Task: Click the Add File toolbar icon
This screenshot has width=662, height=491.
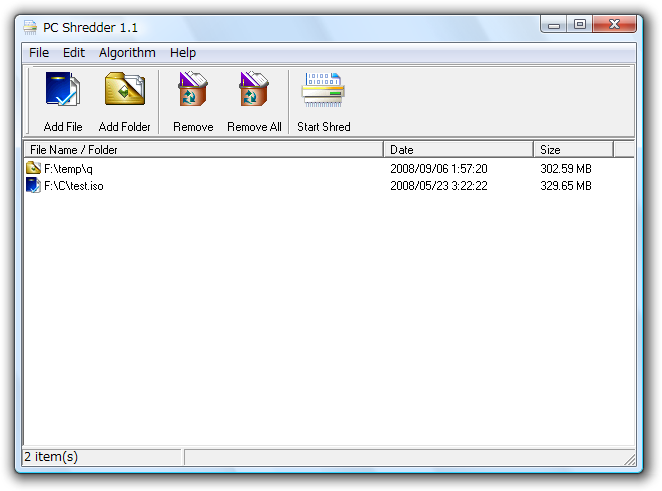Action: coord(62,89)
